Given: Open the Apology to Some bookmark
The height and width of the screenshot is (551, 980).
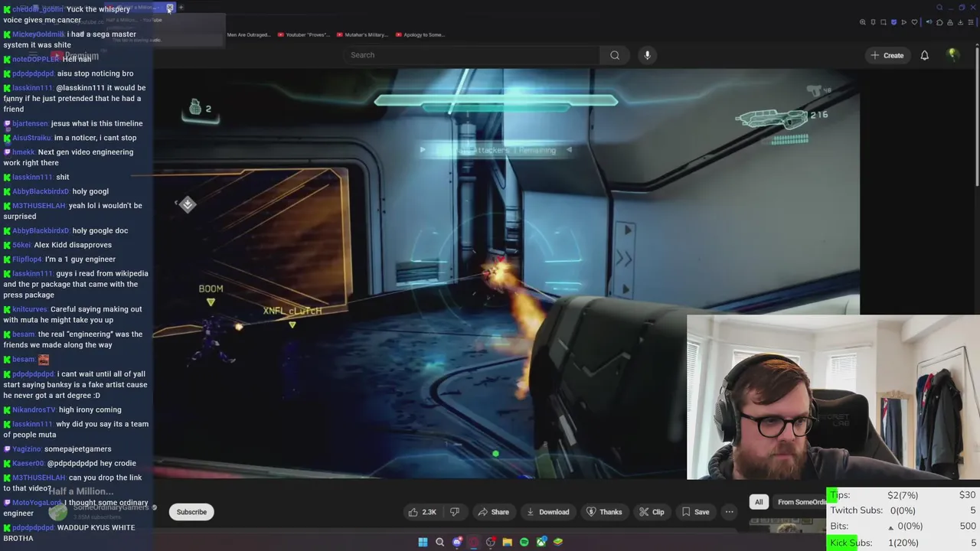Looking at the screenshot, I should coord(420,34).
